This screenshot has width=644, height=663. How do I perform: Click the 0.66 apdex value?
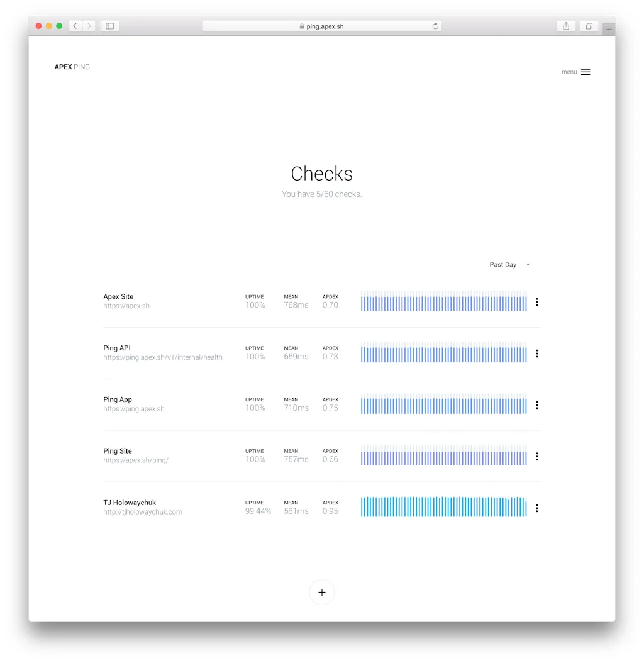[330, 460]
